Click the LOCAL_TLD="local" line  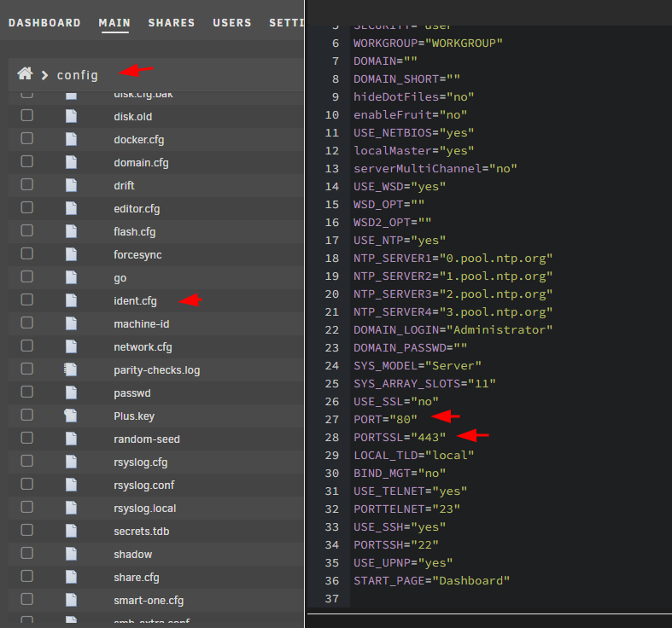click(x=413, y=455)
